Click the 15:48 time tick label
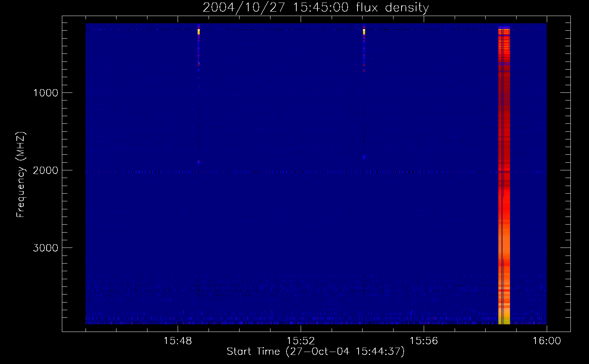The image size is (589, 364). tap(178, 341)
